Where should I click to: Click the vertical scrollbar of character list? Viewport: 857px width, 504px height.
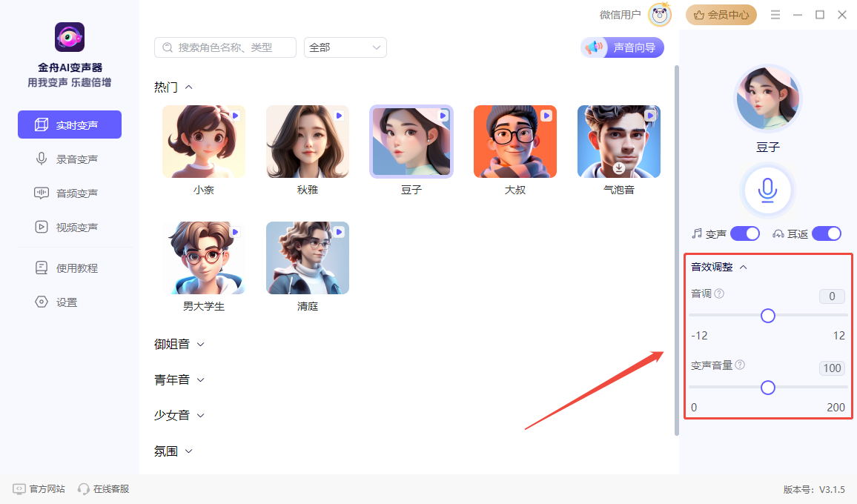click(x=677, y=251)
